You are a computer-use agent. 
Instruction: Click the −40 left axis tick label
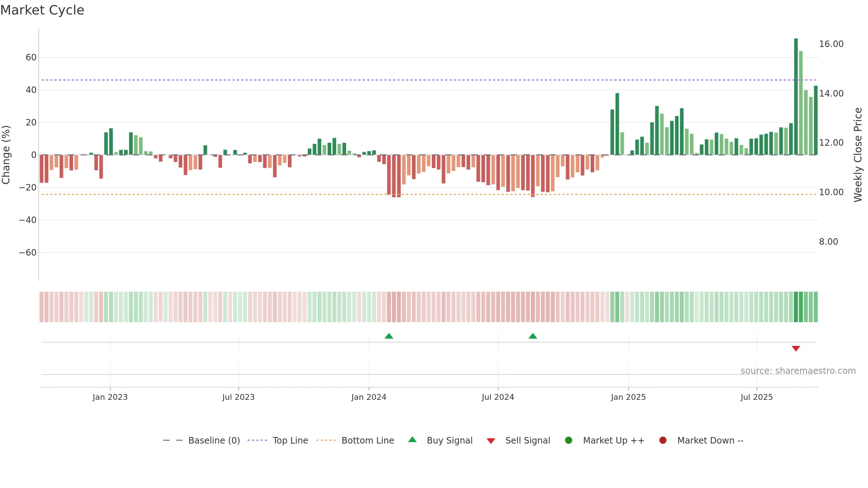pos(28,220)
